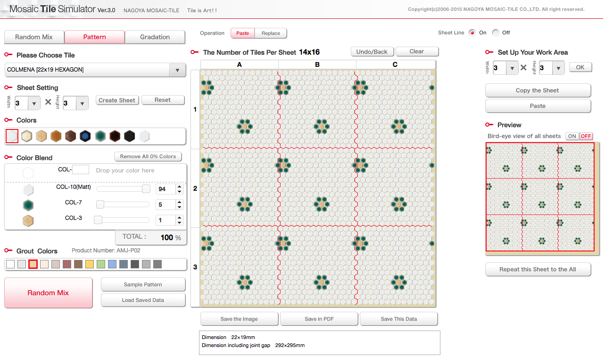The width and height of the screenshot is (613, 364).
Task: Open the Work Area height dropdown
Action: pos(559,67)
